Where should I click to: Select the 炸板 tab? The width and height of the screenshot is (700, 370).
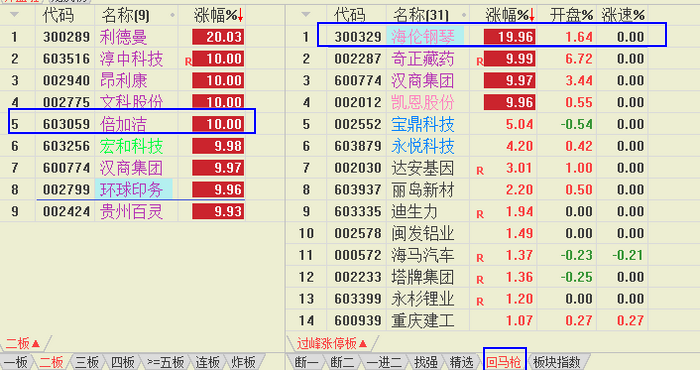coord(243,362)
